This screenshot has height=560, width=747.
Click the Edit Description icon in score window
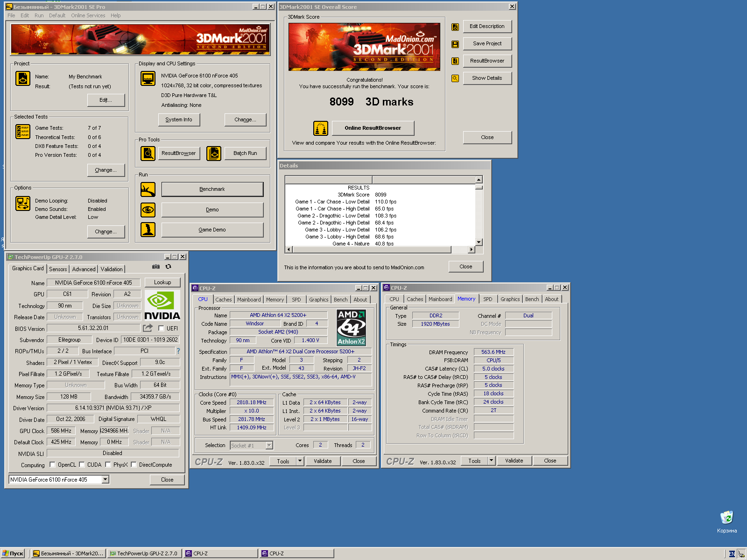(x=455, y=27)
